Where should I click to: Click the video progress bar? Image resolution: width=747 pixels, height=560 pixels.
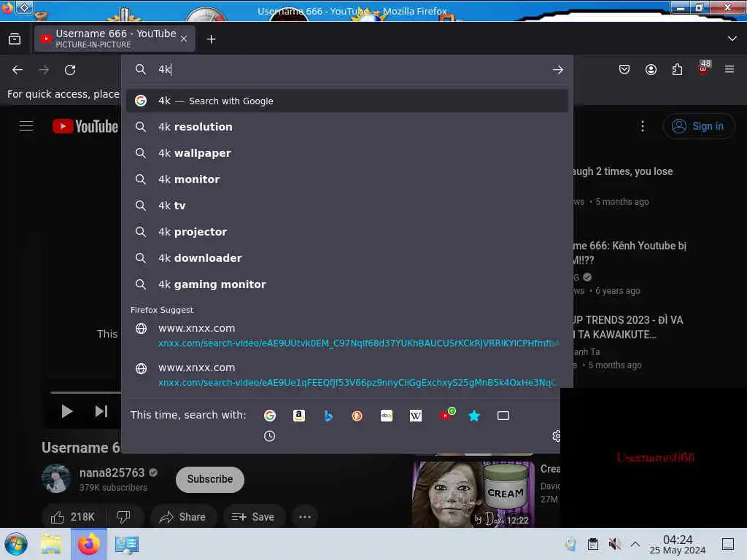pos(86,392)
